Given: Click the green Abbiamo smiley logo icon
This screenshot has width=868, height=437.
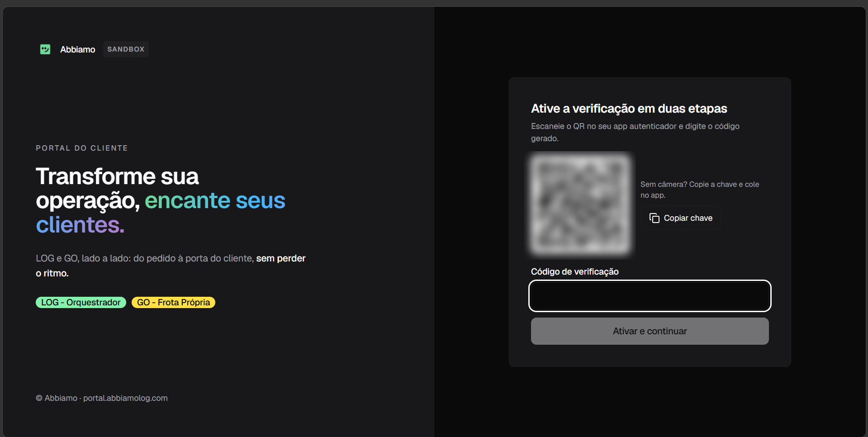Looking at the screenshot, I should click(45, 49).
